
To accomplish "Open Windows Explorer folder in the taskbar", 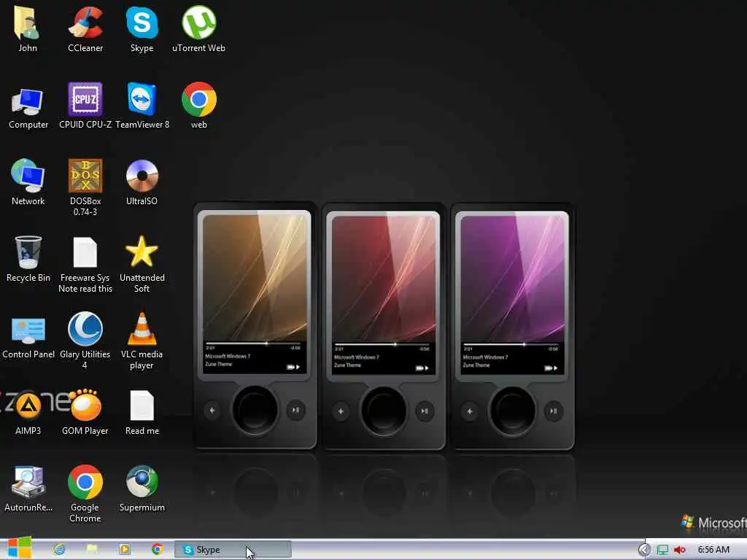I will pos(92,550).
